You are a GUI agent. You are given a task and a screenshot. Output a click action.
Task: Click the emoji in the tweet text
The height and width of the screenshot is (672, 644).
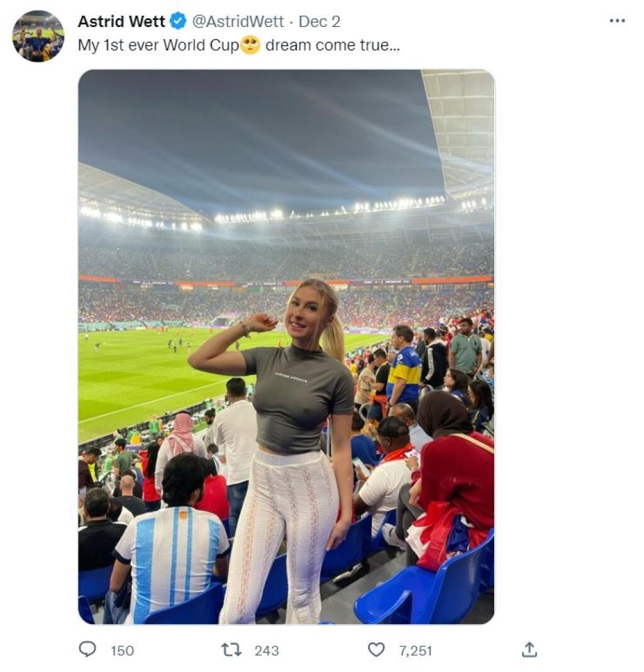pos(250,45)
